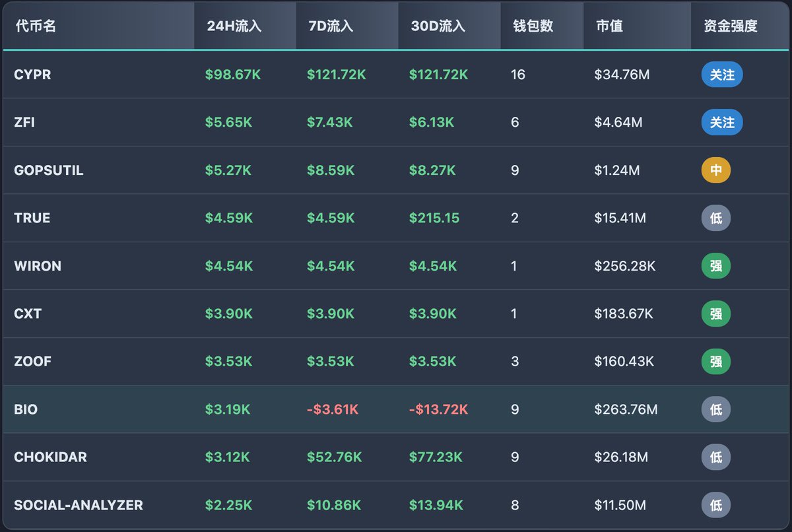Click the $52.76K 7D inflow for CHOKIDAR
The image size is (792, 532).
click(334, 457)
